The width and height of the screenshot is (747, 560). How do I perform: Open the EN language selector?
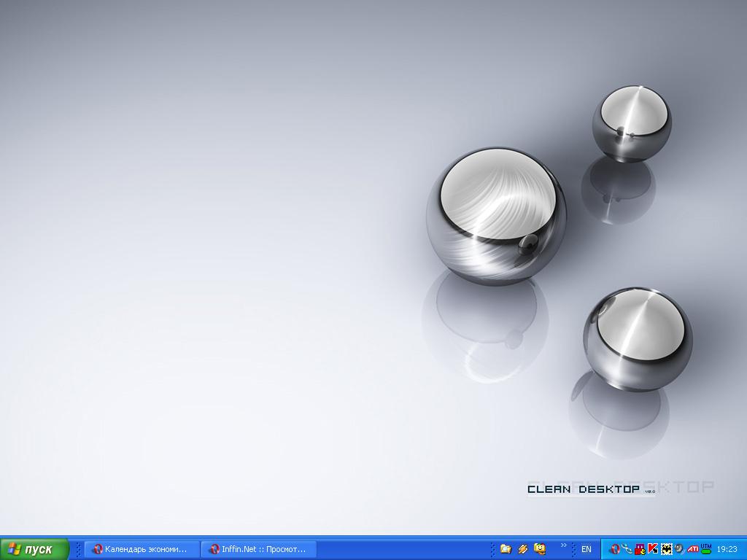(x=586, y=549)
